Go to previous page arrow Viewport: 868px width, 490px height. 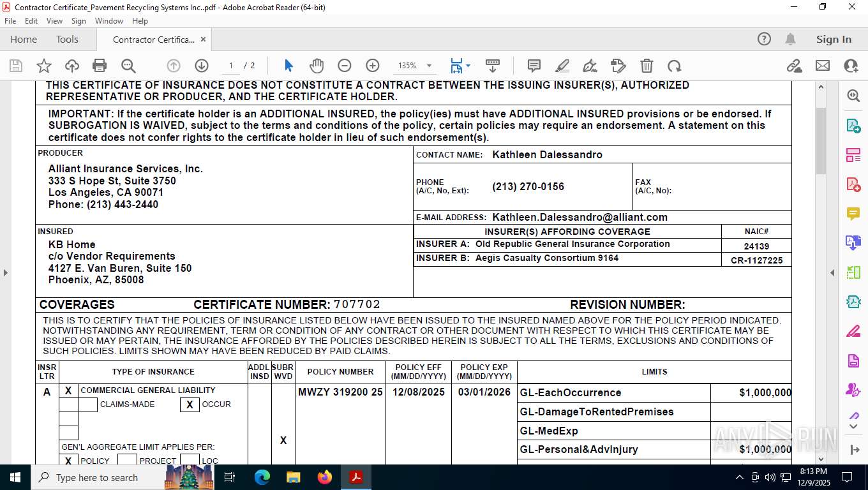coord(174,66)
